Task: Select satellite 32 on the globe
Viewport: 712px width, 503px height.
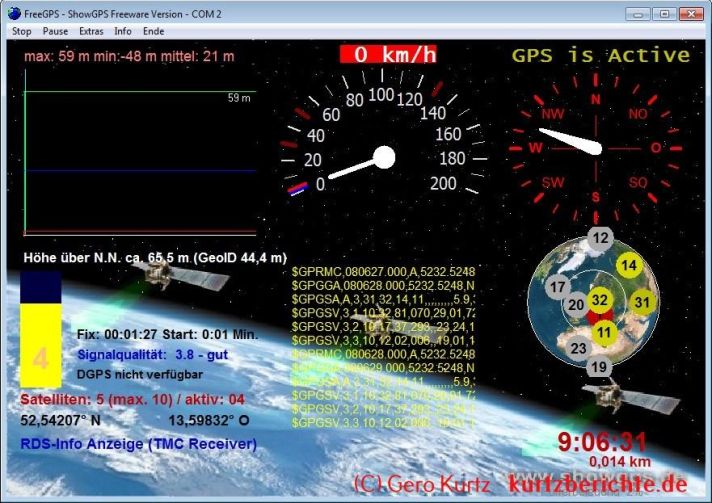Action: coord(599,300)
